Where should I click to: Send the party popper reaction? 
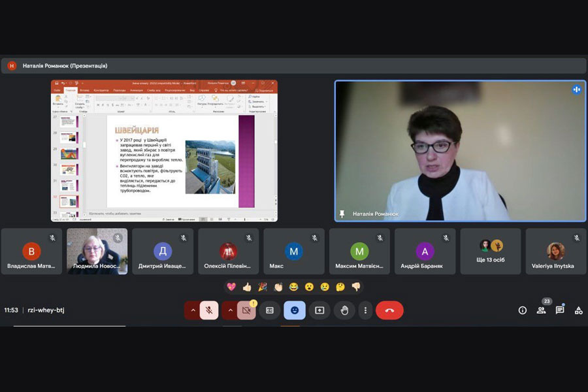pos(263,287)
